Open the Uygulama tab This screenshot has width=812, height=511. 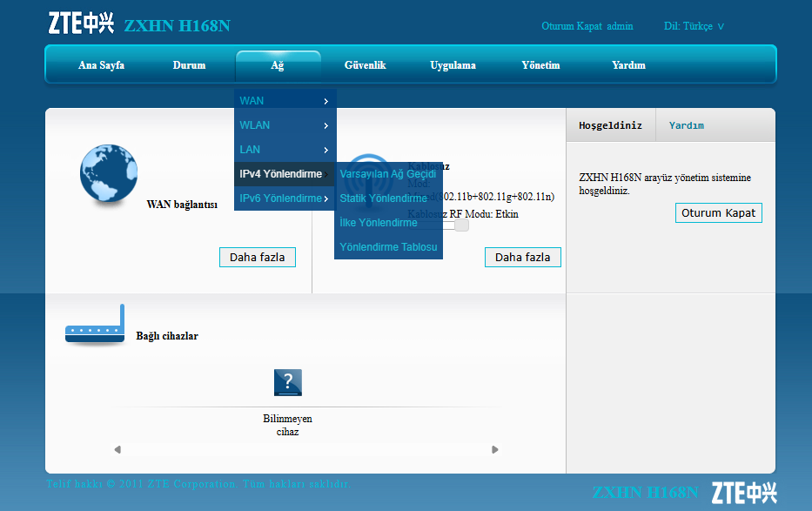click(x=453, y=65)
